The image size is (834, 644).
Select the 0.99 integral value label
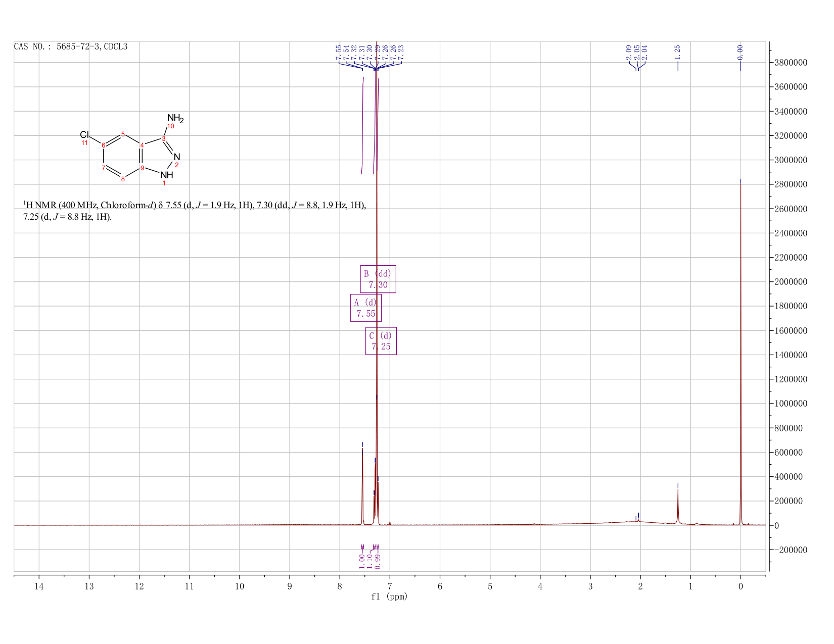pyautogui.click(x=378, y=561)
